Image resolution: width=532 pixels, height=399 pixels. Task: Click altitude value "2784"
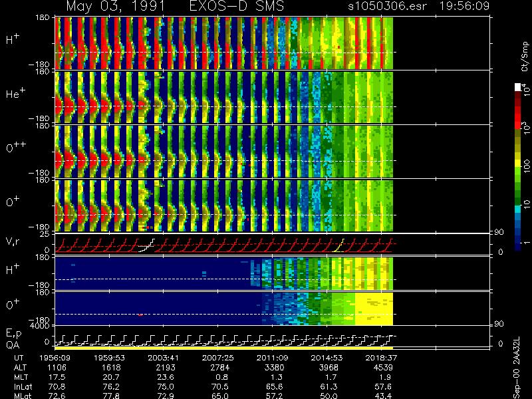click(220, 368)
